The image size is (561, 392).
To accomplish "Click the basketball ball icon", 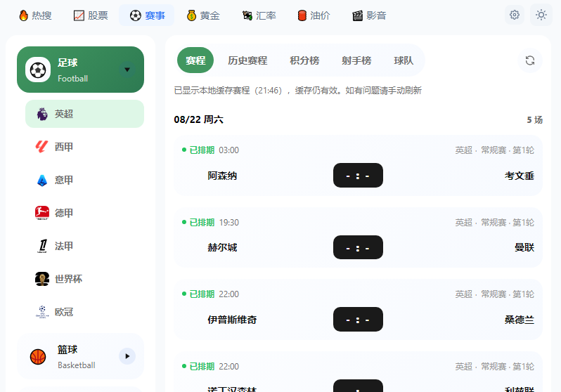I will 38,357.
